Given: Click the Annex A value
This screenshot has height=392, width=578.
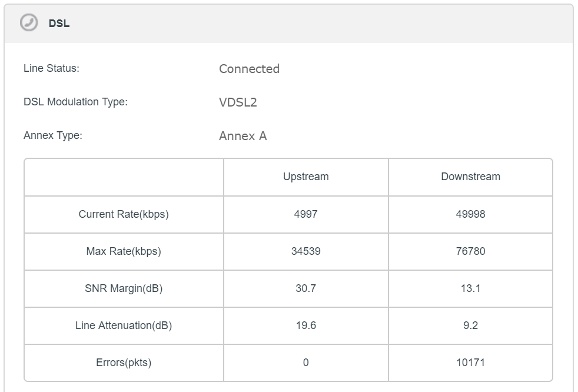Looking at the screenshot, I should click(243, 136).
